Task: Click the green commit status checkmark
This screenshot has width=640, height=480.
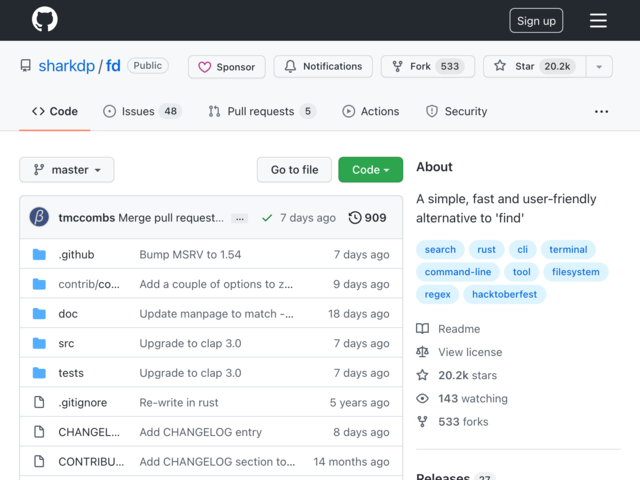Action: pyautogui.click(x=267, y=218)
